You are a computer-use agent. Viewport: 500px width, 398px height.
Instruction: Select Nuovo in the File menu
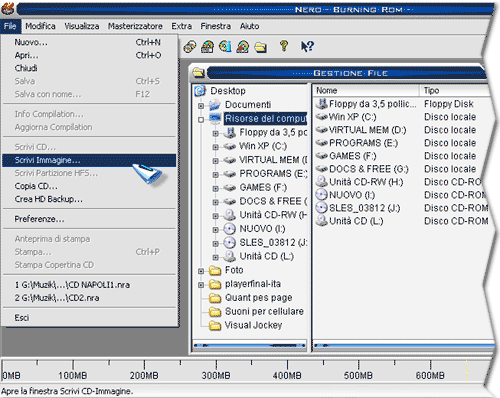pos(89,42)
